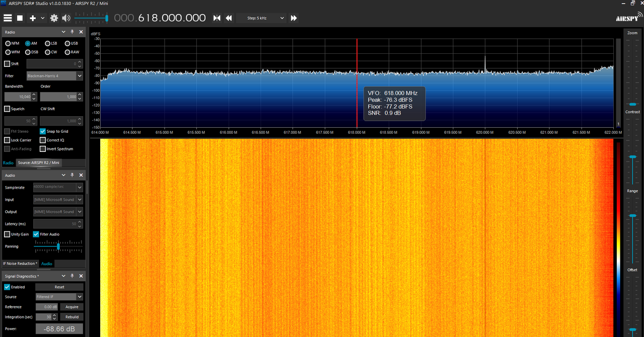The image size is (644, 337).
Task: Click the Reset button
Action: click(x=59, y=287)
